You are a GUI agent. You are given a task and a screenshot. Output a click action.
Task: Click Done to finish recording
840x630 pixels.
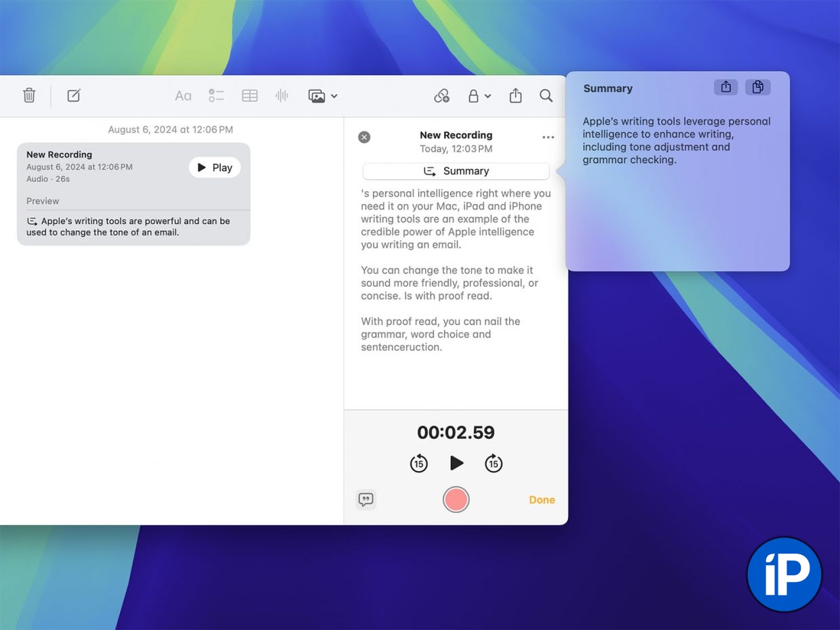542,500
